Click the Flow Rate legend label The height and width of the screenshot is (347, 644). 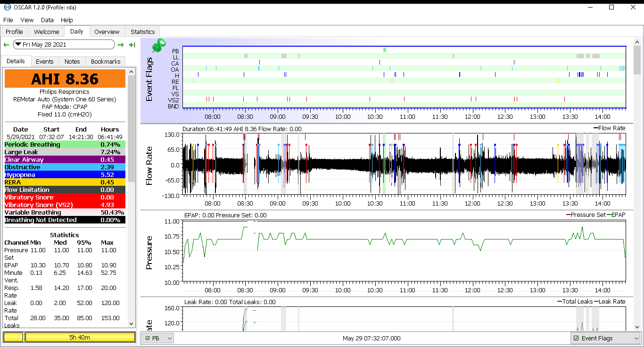[x=612, y=128]
